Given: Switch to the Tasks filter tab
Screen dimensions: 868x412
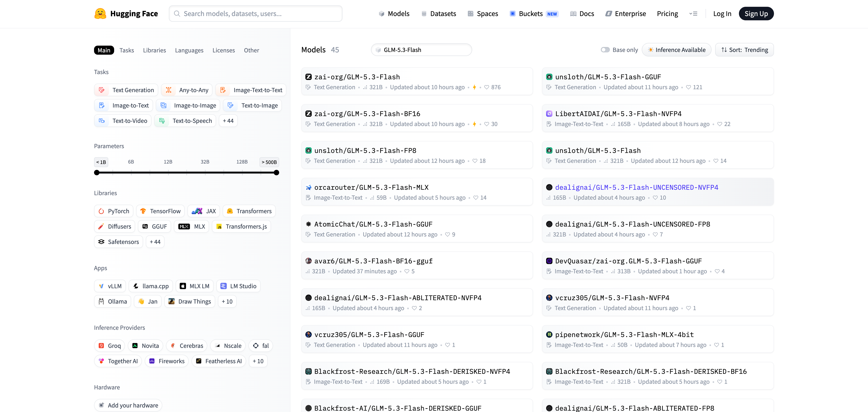Looking at the screenshot, I should click(127, 50).
